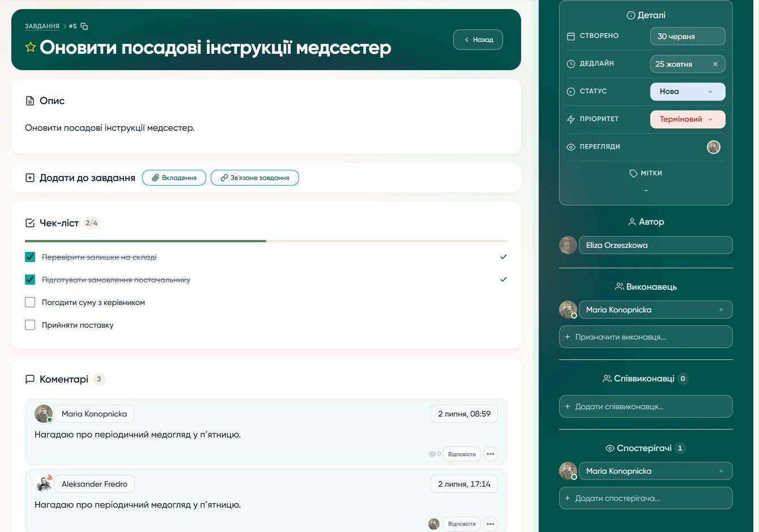Image resolution: width=759 pixels, height=532 pixels.
Task: Remove Maria Konopnicka from Спостерігачі
Action: tap(721, 471)
